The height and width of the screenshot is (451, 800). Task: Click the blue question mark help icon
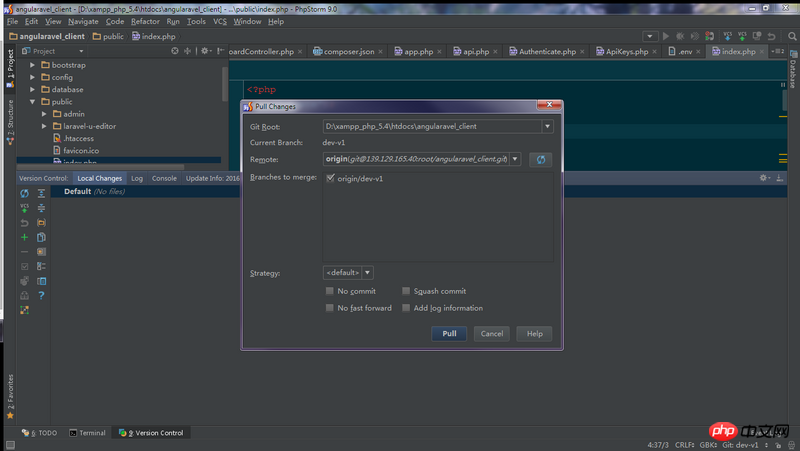coord(41,295)
